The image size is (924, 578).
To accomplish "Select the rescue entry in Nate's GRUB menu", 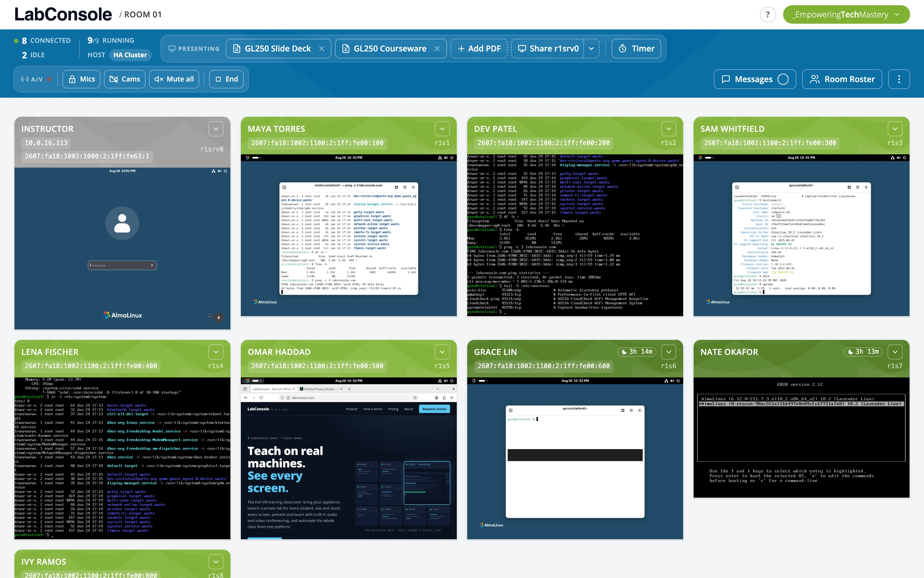I will pyautogui.click(x=802, y=404).
